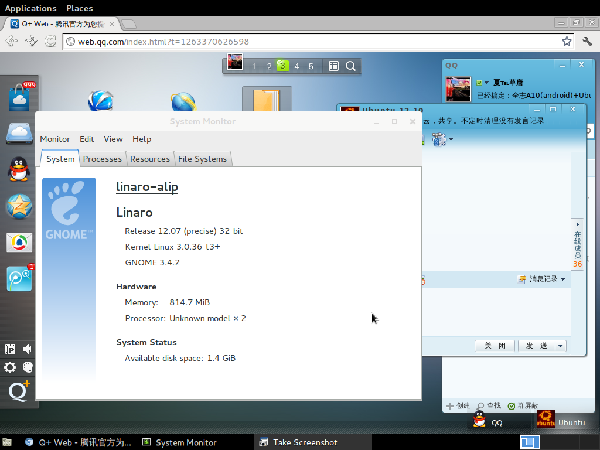This screenshot has width=600, height=450.
Task: Click the browser back arrow
Action: [x=11, y=41]
